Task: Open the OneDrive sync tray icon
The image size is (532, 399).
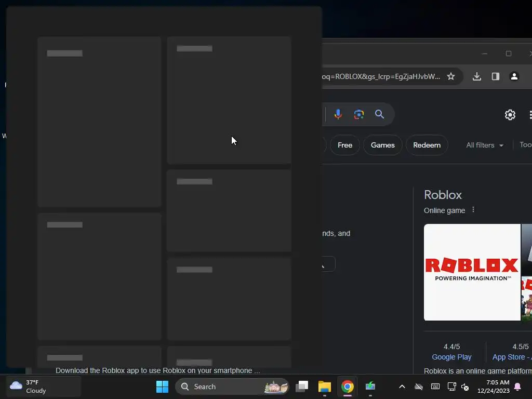Action: click(x=419, y=387)
